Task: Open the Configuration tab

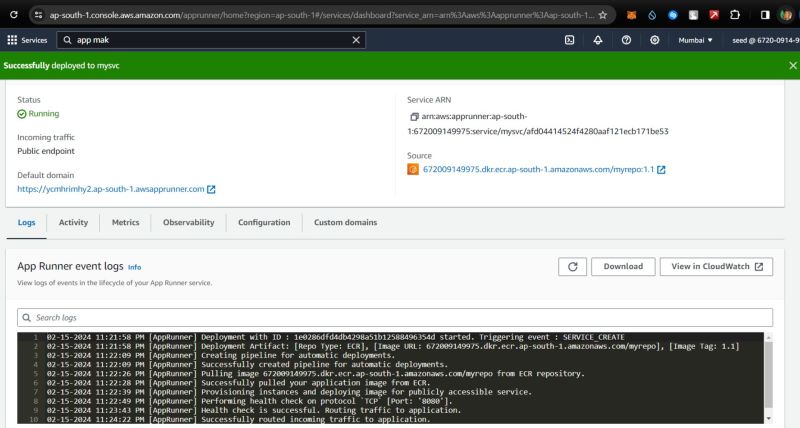Action: (264, 222)
